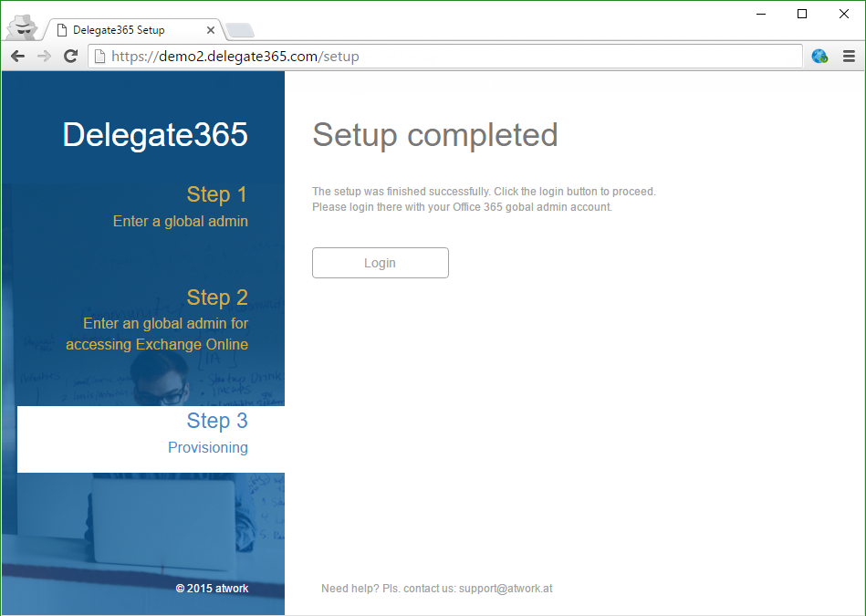This screenshot has width=866, height=616.
Task: Close the Delegate365 Setup tab
Action: tap(211, 30)
